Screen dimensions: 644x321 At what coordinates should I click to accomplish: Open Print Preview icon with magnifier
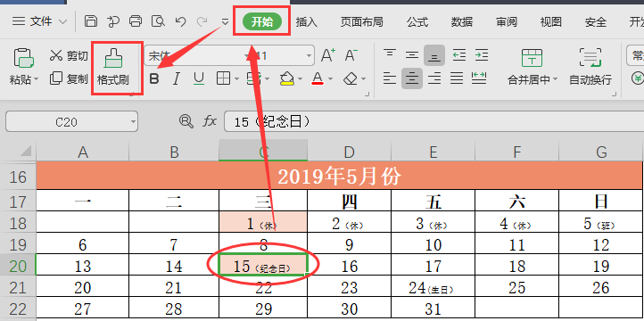[158, 21]
